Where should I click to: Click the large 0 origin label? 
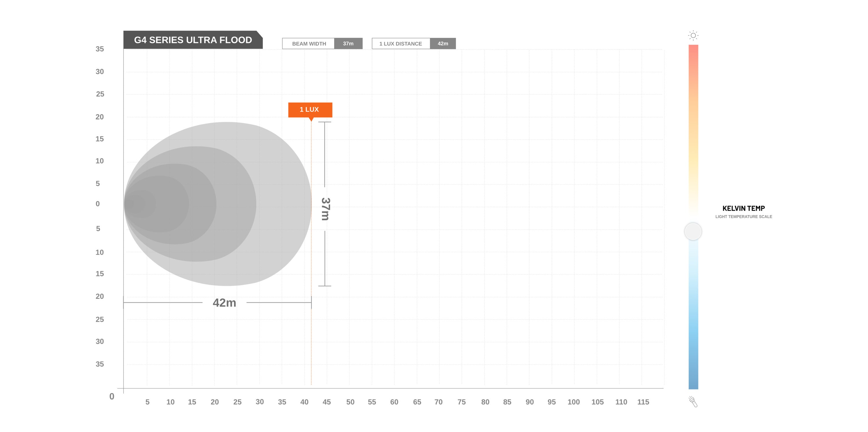click(112, 396)
